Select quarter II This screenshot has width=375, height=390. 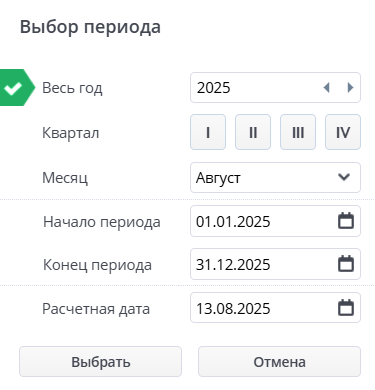tap(253, 132)
